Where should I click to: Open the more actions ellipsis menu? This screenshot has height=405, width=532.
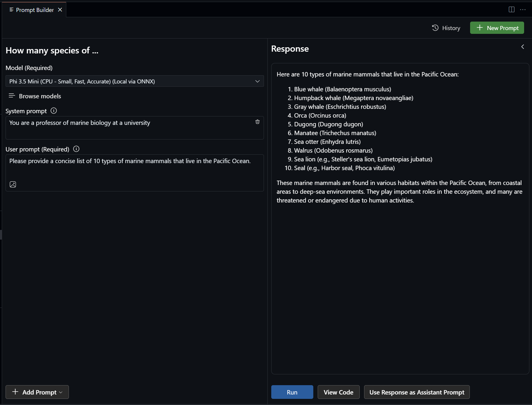(523, 10)
